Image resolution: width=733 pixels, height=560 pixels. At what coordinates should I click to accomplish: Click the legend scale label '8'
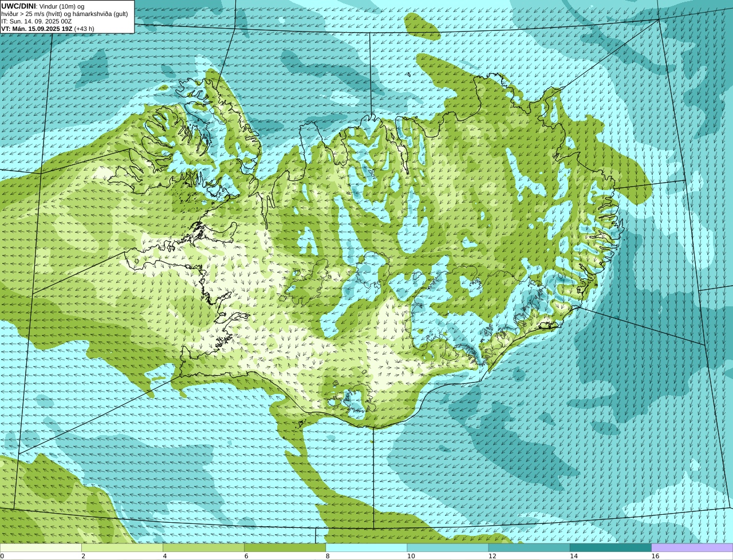[328, 556]
